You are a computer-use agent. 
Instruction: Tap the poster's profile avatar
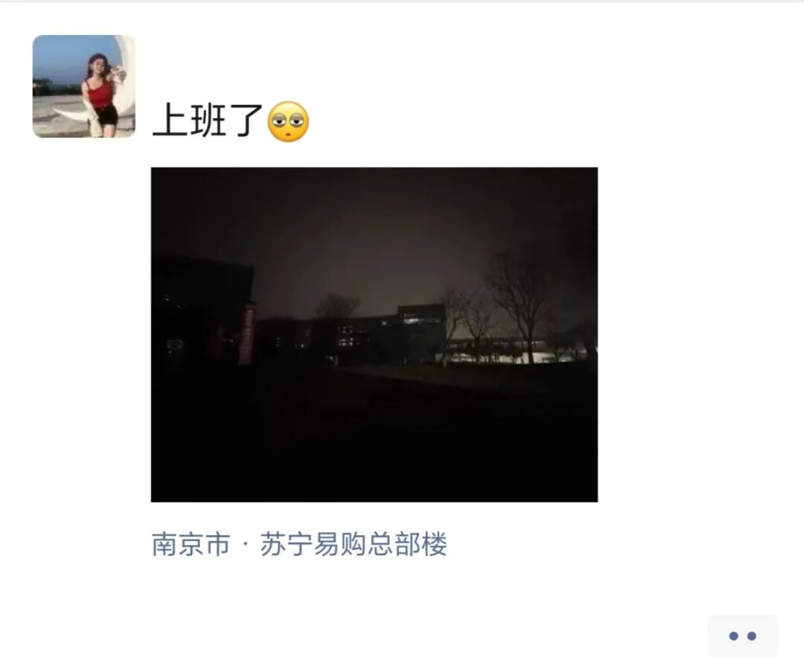84,86
